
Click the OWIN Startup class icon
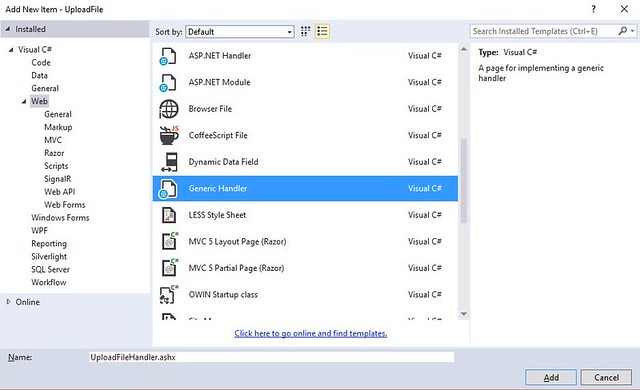[x=169, y=294]
